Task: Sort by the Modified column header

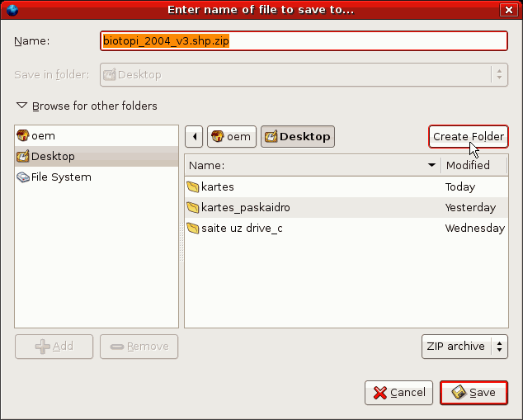Action: pyautogui.click(x=474, y=165)
